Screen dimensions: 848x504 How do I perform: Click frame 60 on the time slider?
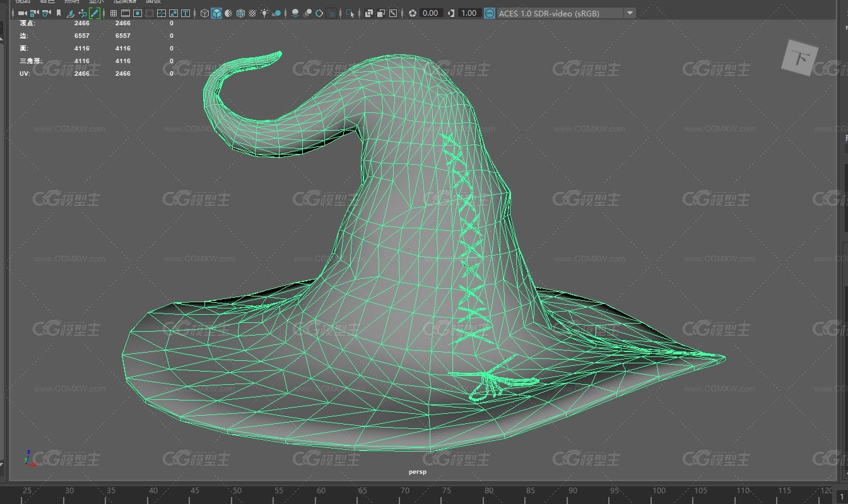pos(321,490)
